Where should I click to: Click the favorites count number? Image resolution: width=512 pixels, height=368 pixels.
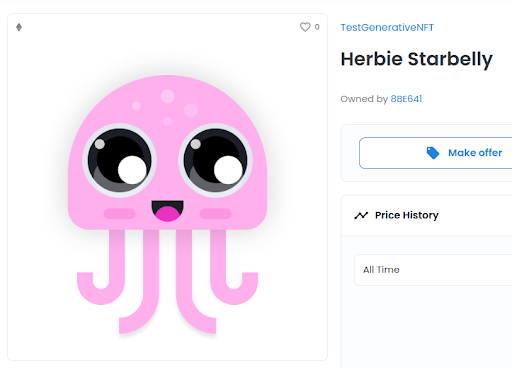click(x=317, y=27)
